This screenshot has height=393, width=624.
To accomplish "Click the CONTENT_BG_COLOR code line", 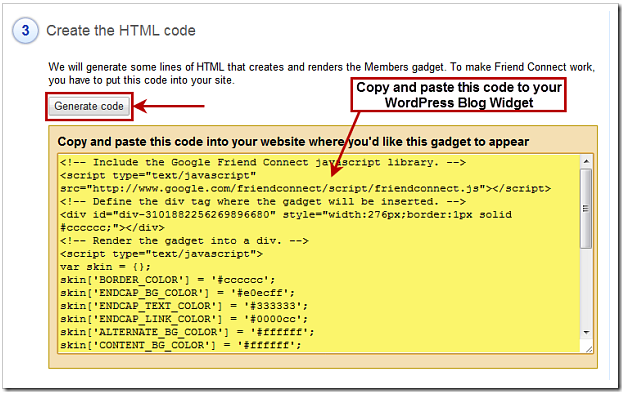I will (181, 345).
